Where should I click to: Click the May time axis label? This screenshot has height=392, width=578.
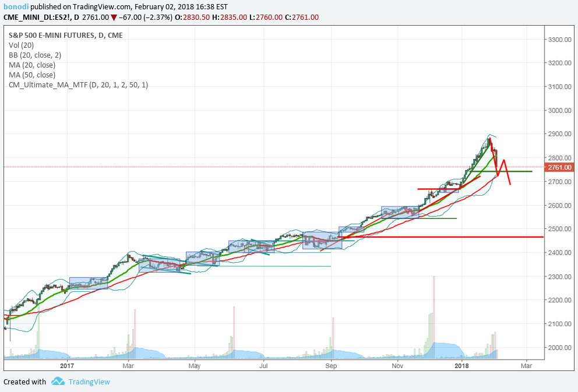point(194,366)
